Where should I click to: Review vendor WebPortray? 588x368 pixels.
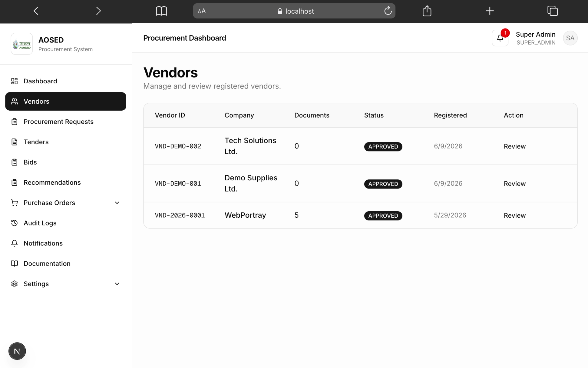(x=514, y=216)
